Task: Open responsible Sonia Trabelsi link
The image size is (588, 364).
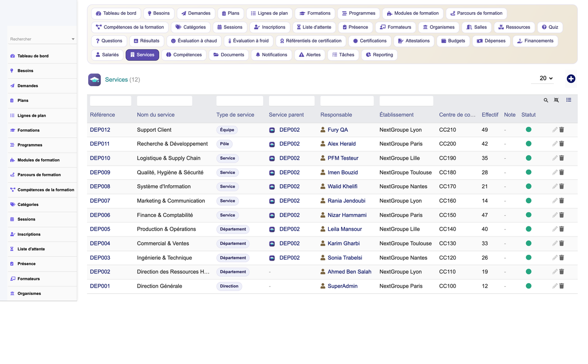Action: [x=345, y=258]
